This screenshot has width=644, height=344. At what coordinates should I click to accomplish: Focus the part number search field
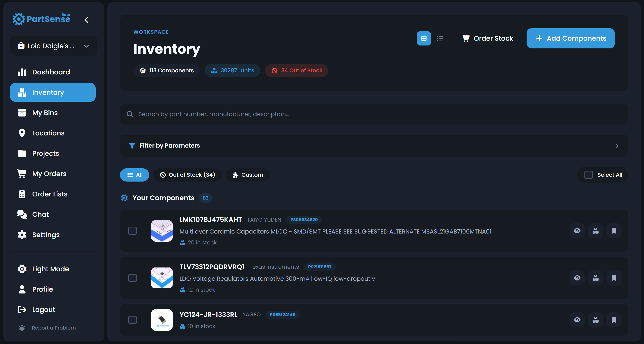374,114
